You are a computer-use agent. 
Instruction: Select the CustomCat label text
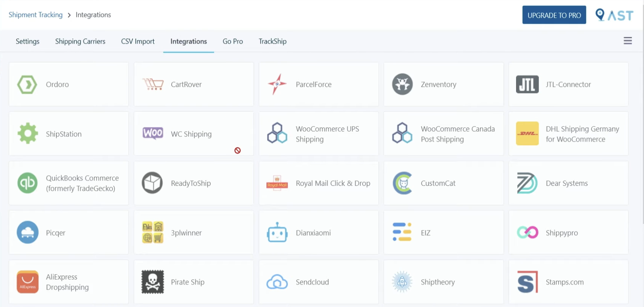[x=438, y=183]
